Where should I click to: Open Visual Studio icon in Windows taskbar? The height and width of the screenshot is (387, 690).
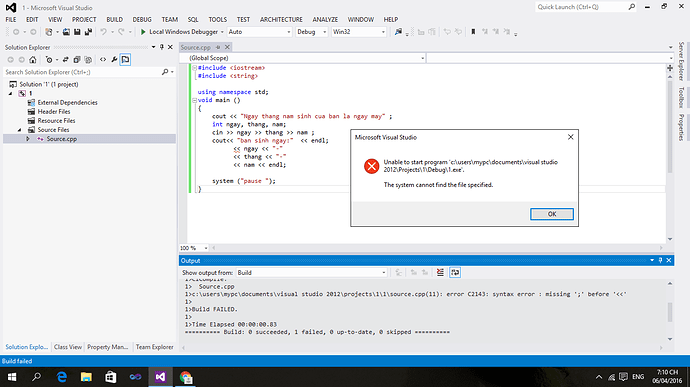(160, 377)
